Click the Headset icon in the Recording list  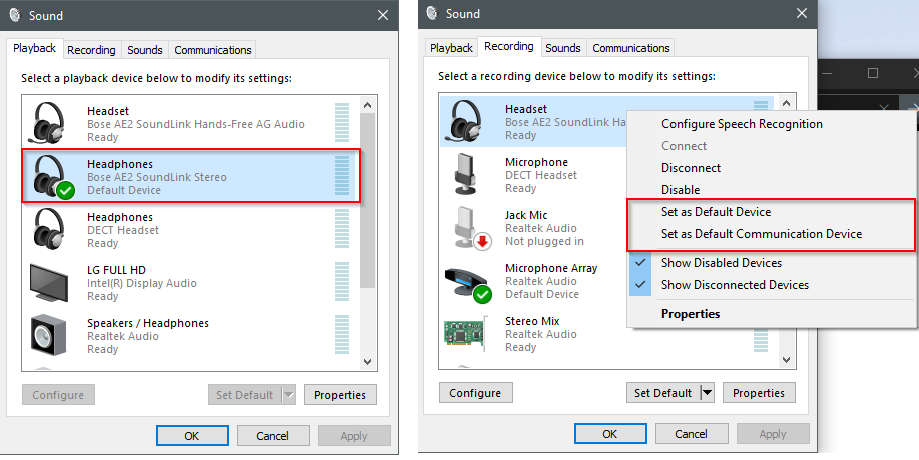click(464, 122)
